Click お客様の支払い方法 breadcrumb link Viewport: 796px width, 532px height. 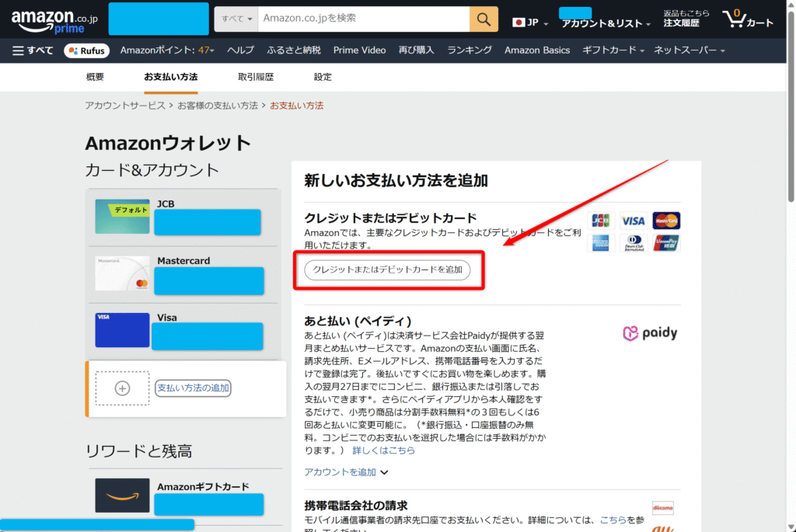pos(218,106)
